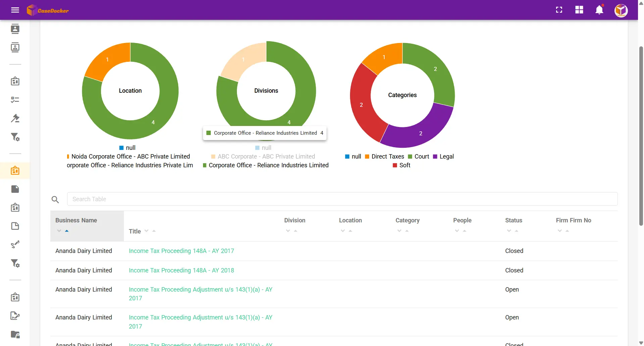Open the filter settings icon below the signature icon

tap(15, 263)
